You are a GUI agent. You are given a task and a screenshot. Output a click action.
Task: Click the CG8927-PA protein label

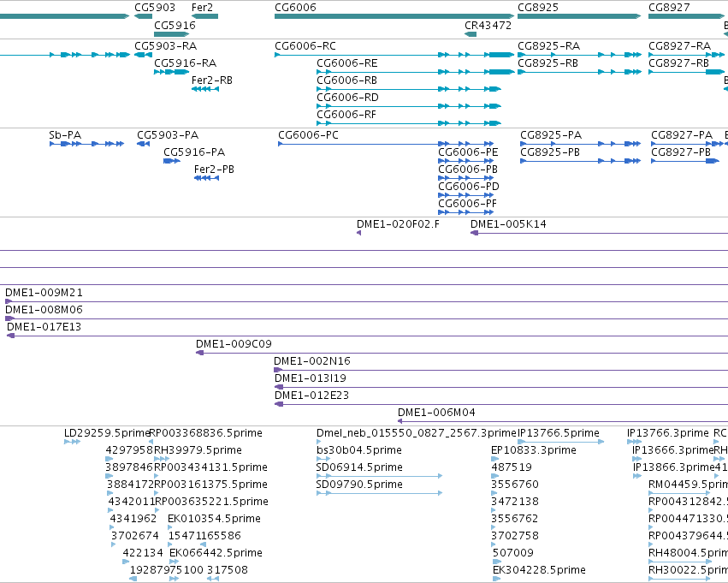point(682,135)
